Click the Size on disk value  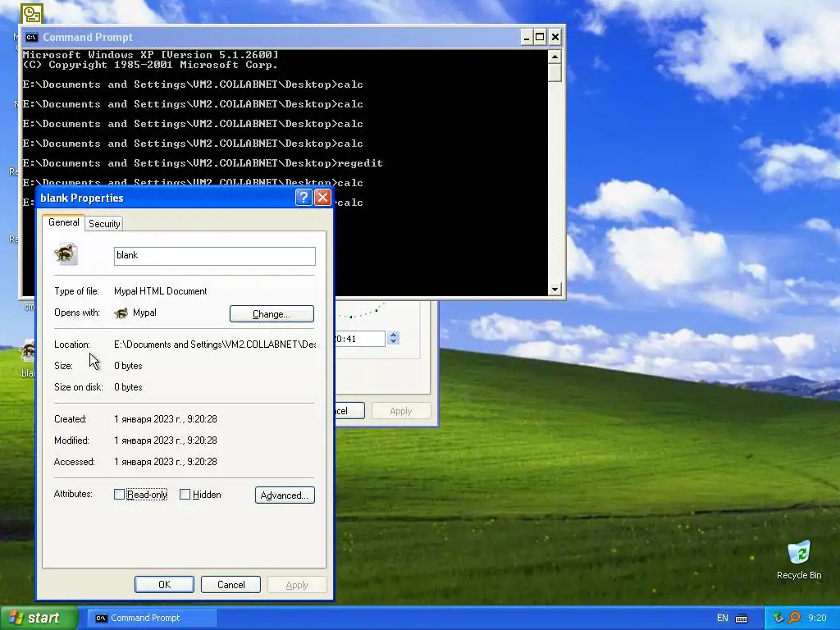coord(128,387)
